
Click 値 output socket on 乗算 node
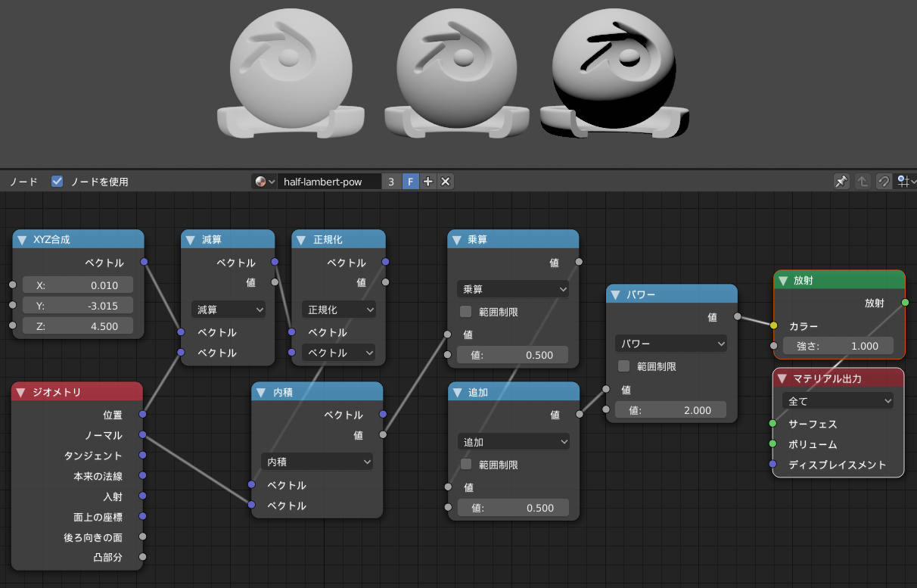point(579,263)
